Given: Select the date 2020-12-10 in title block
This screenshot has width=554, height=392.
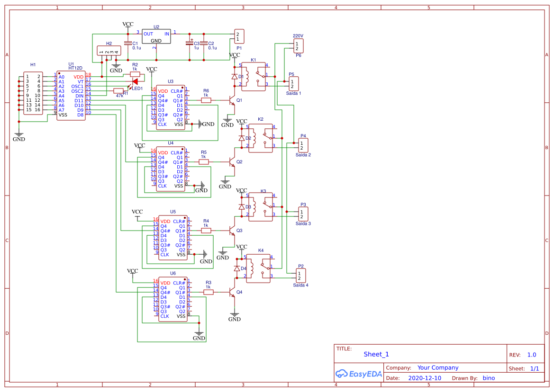Looking at the screenshot, I should click(x=426, y=378).
